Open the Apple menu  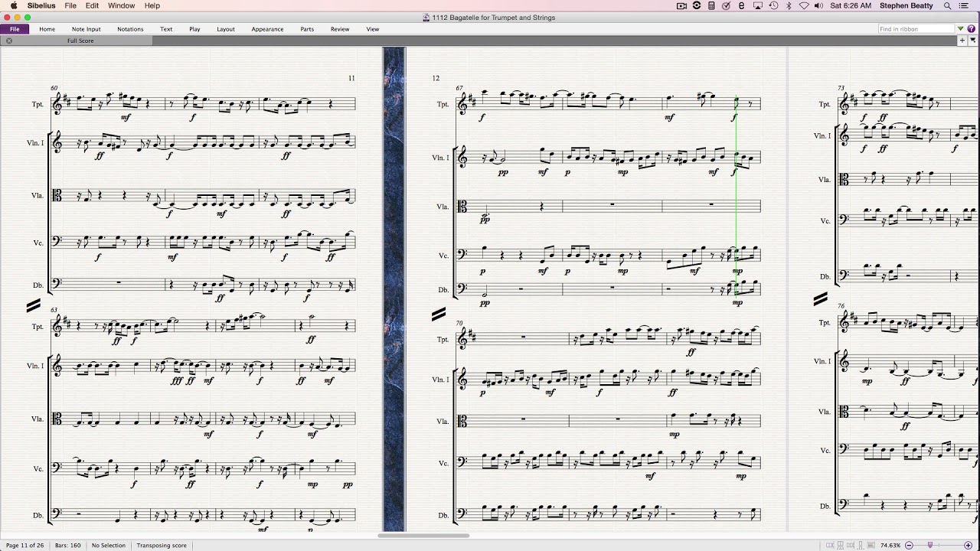14,5
